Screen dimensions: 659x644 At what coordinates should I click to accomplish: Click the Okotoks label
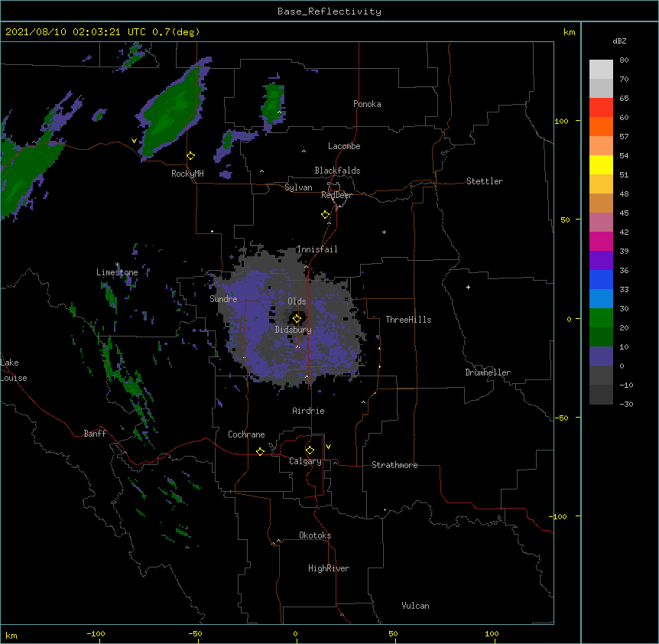click(x=315, y=535)
